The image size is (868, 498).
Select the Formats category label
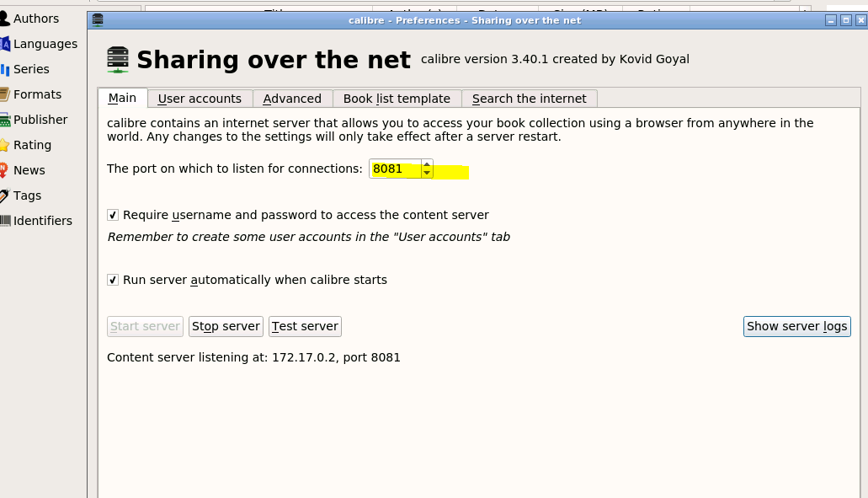point(37,94)
